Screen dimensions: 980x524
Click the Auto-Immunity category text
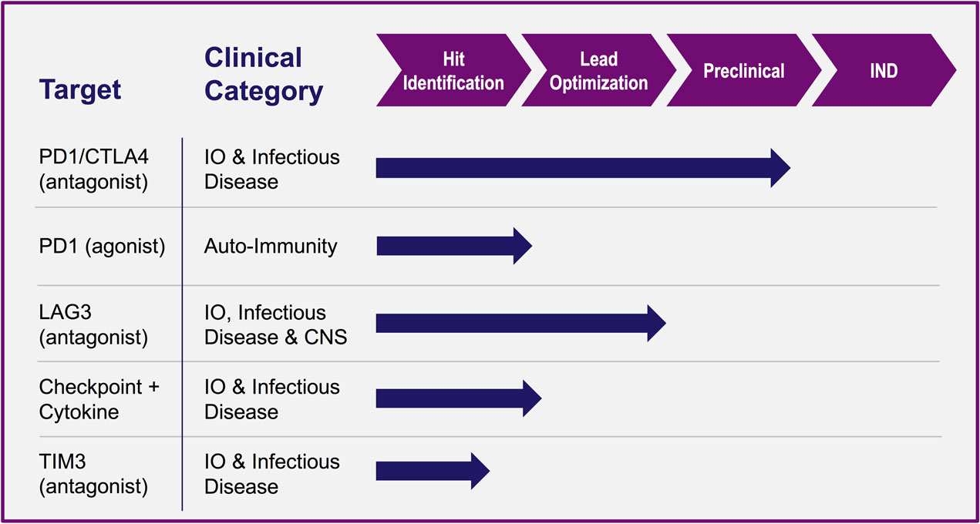click(271, 247)
